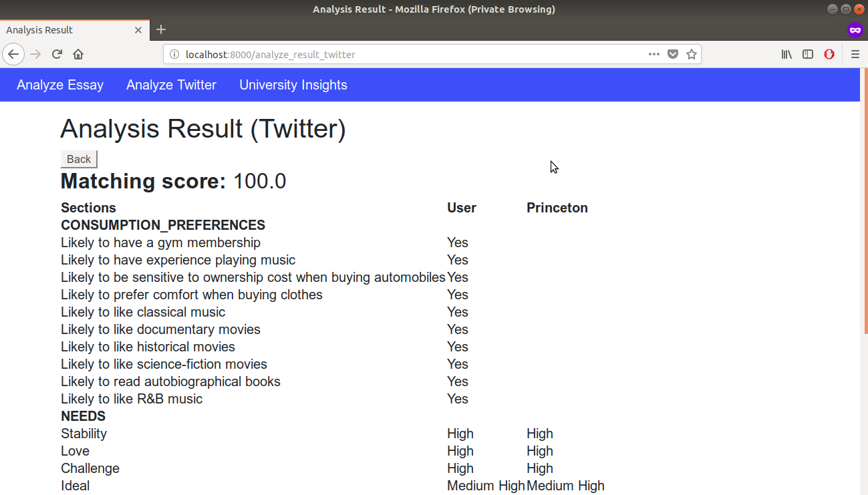The image size is (868, 495).
Task: Click the private browsing mask icon
Action: click(855, 30)
